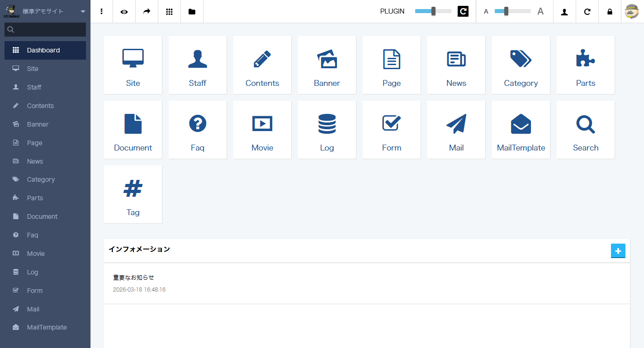Click the Search tile on the dashboard
This screenshot has width=644, height=348.
[585, 130]
